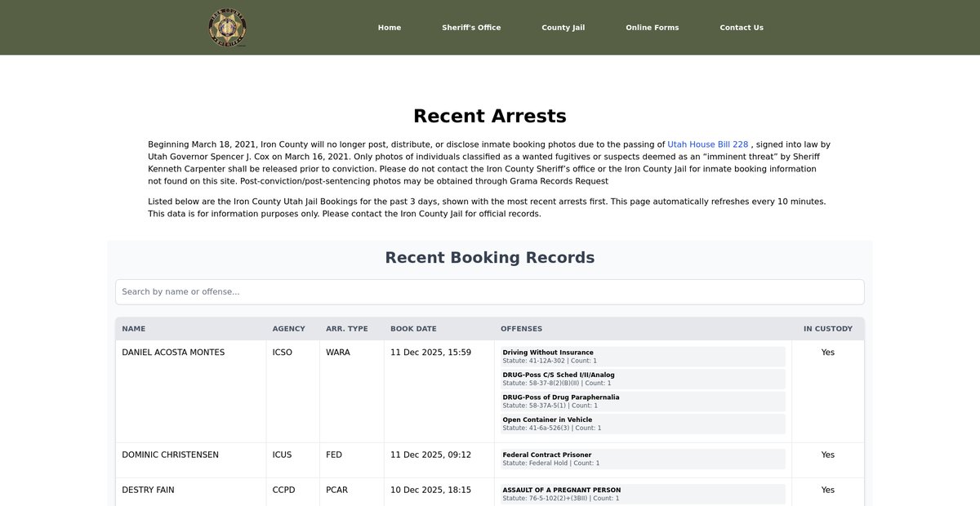
Task: Click the ASSAULT OF A PREGNANT PERSON offense
Action: [643, 494]
